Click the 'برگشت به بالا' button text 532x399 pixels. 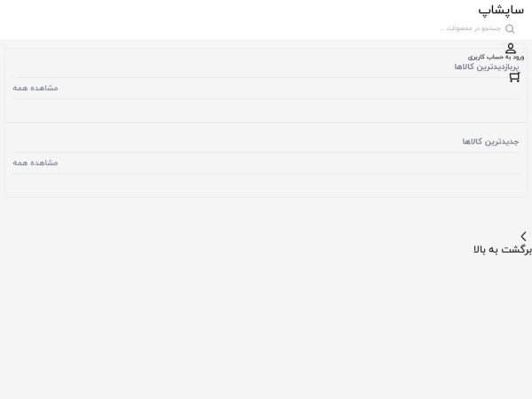[x=503, y=250]
